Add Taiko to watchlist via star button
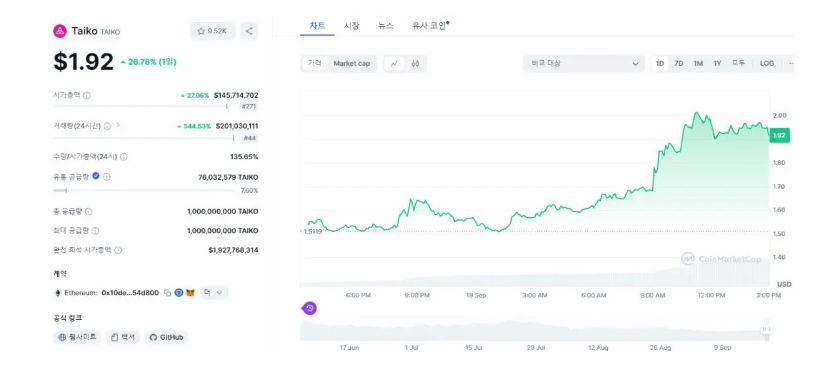The width and height of the screenshot is (836, 387). [212, 31]
